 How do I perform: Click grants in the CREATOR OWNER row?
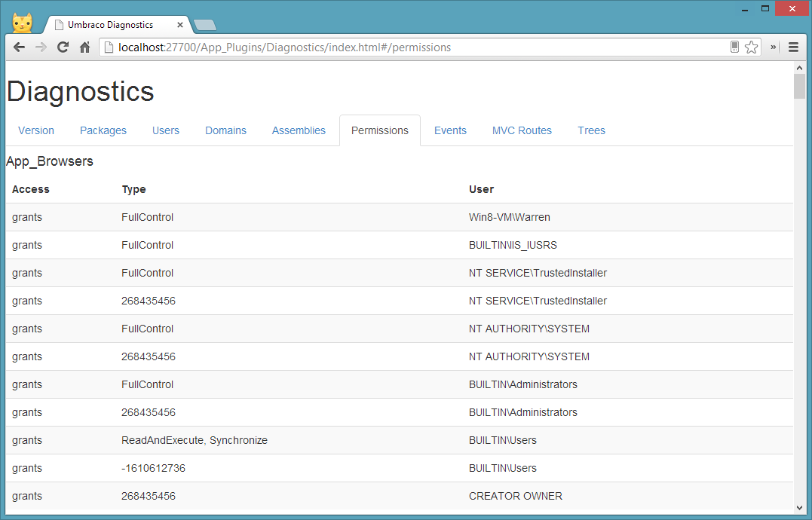pyautogui.click(x=27, y=496)
